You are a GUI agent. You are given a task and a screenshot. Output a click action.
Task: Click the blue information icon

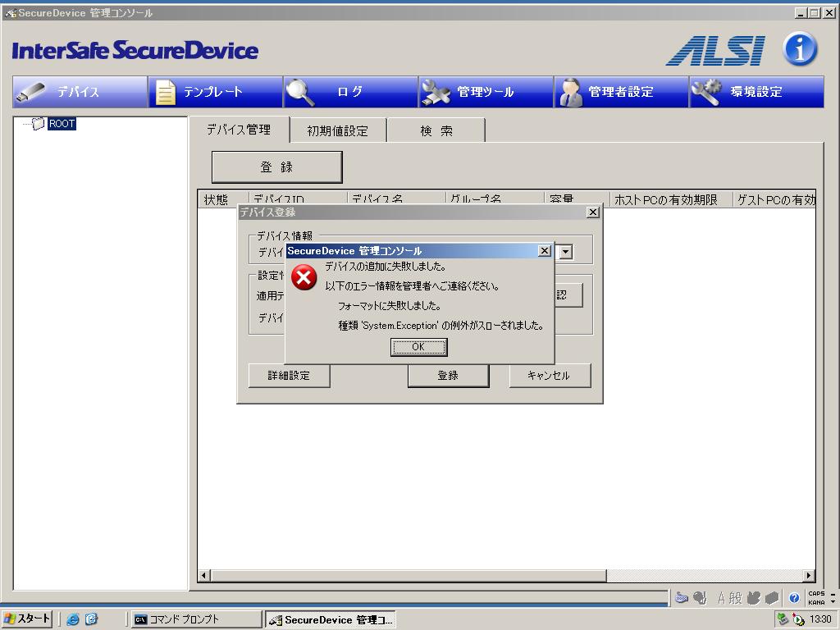(x=800, y=49)
